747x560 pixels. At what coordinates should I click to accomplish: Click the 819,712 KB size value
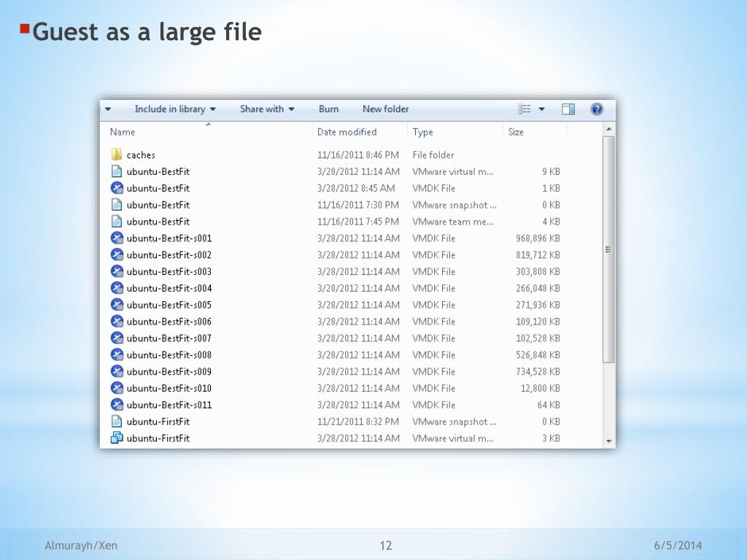pyautogui.click(x=538, y=254)
